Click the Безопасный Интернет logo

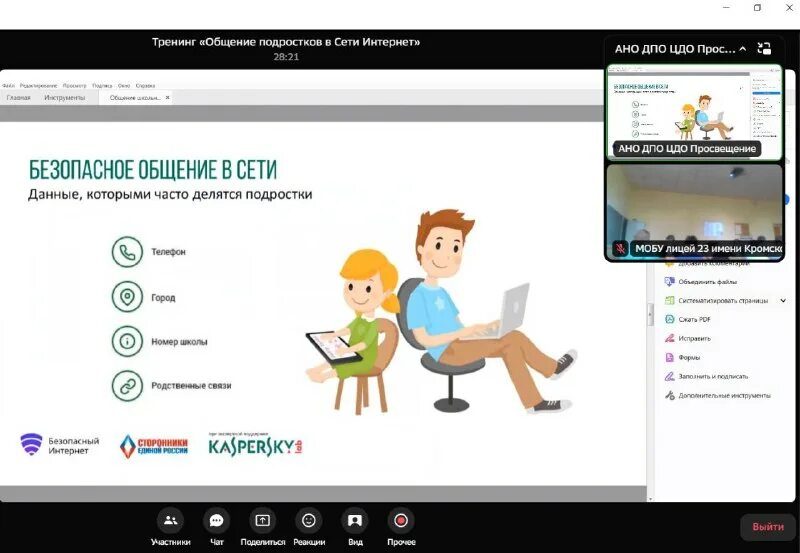click(60, 445)
